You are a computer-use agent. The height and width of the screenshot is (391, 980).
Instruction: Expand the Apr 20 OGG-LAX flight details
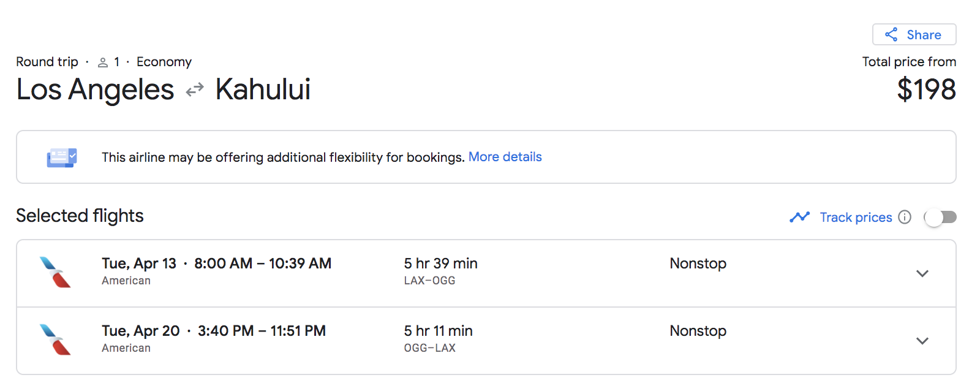pyautogui.click(x=922, y=341)
